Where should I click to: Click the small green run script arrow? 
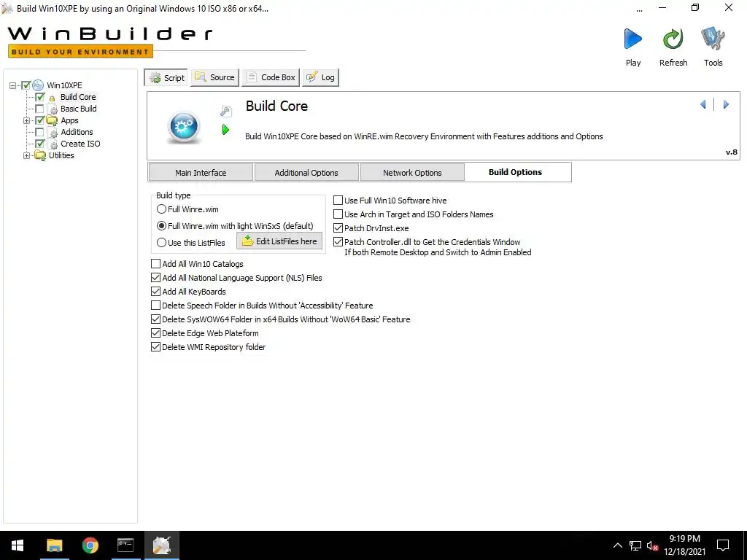pyautogui.click(x=226, y=130)
